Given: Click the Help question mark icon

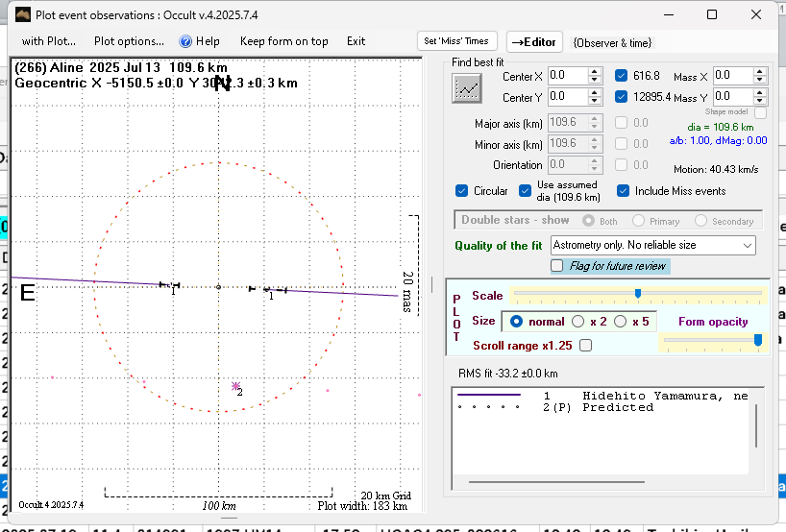Looking at the screenshot, I should click(x=186, y=41).
